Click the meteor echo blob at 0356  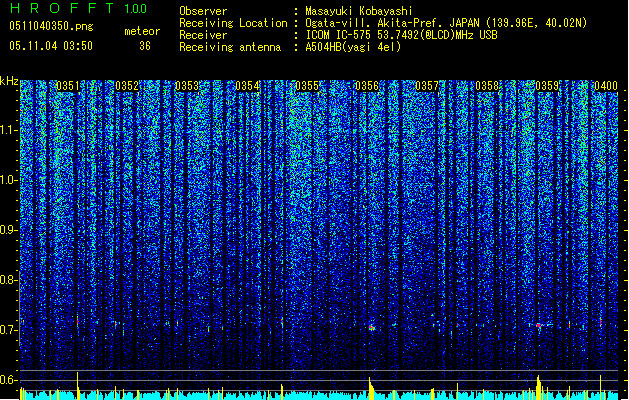click(371, 327)
